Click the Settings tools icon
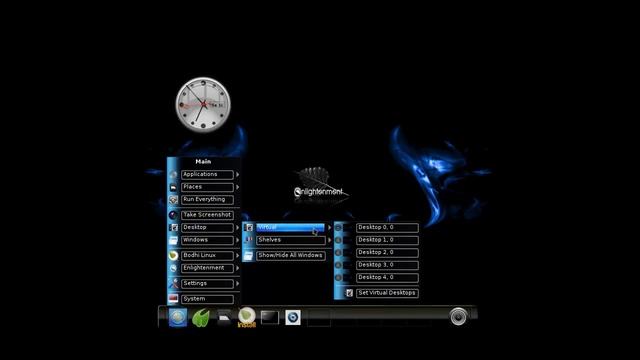Viewport: 640px width, 360px height. pos(173,284)
